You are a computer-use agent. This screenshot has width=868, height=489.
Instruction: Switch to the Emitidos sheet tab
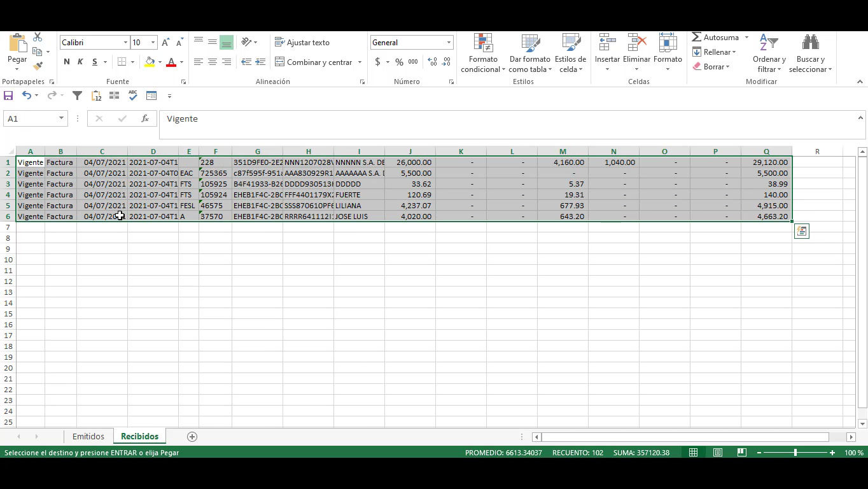88,436
